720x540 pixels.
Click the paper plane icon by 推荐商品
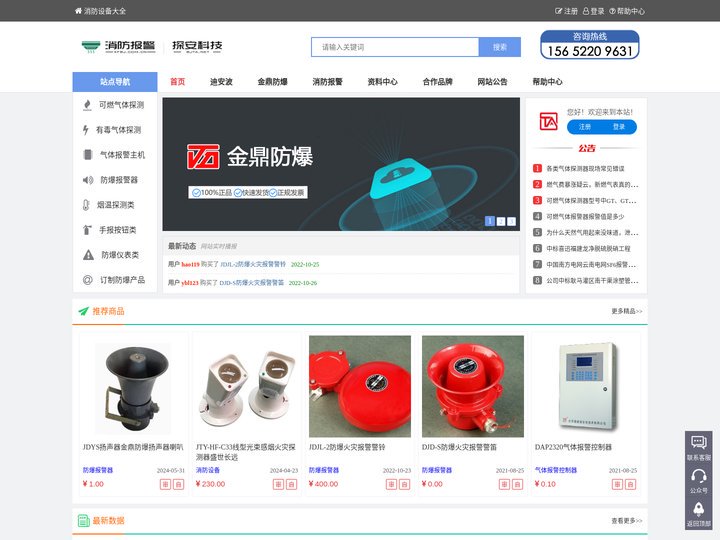[84, 311]
